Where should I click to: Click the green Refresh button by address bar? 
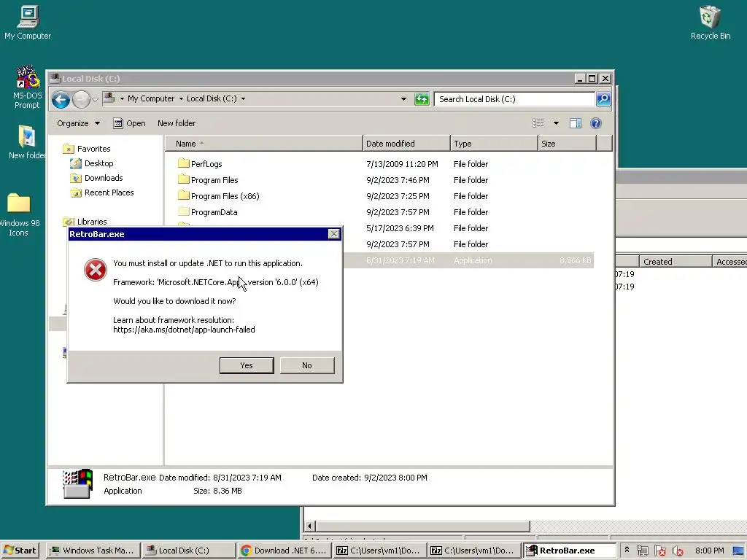point(422,99)
